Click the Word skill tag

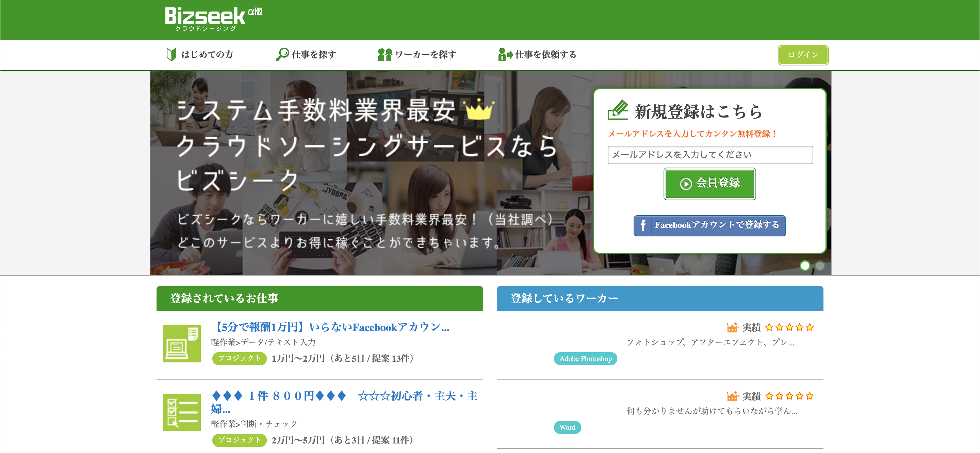click(567, 427)
